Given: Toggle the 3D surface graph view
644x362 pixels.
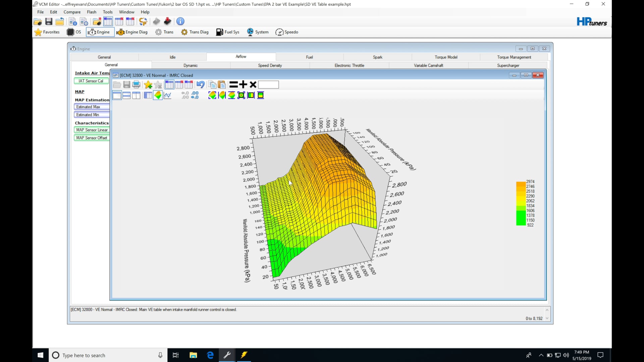Looking at the screenshot, I should (x=158, y=96).
